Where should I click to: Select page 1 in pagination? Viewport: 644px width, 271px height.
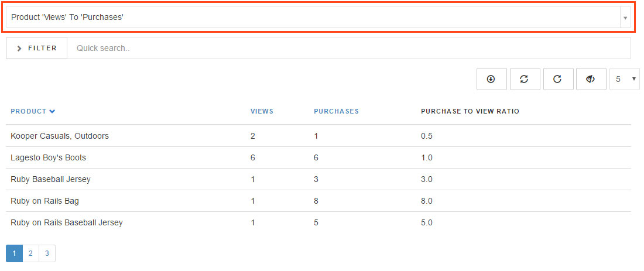point(15,253)
